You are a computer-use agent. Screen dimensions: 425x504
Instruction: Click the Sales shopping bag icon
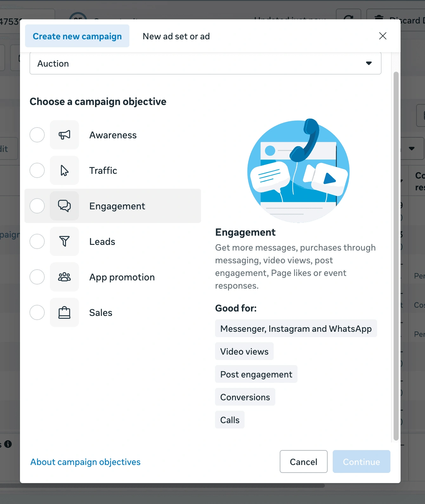tap(64, 312)
